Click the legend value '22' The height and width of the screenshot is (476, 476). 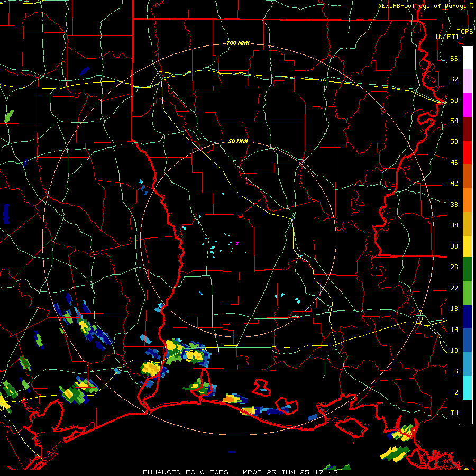click(x=454, y=288)
